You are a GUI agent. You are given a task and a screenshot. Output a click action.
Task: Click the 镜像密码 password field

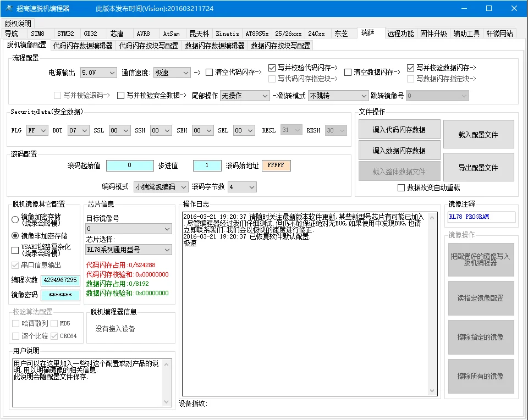(61, 295)
